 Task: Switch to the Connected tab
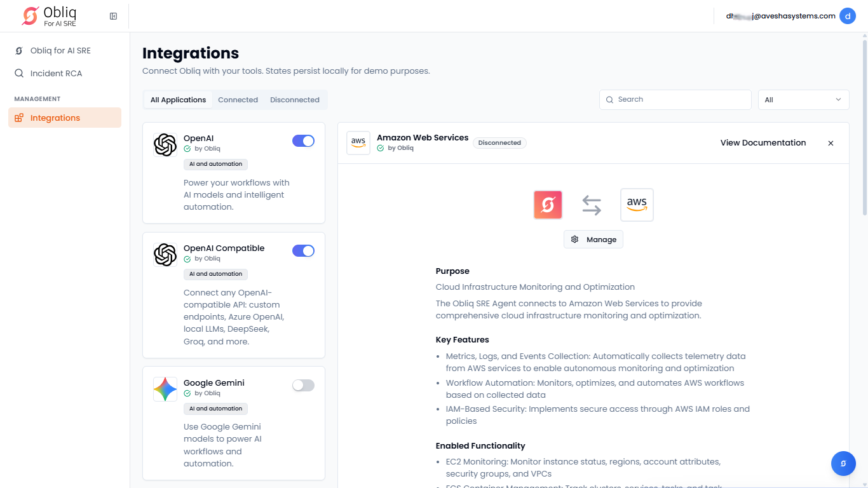coord(238,100)
